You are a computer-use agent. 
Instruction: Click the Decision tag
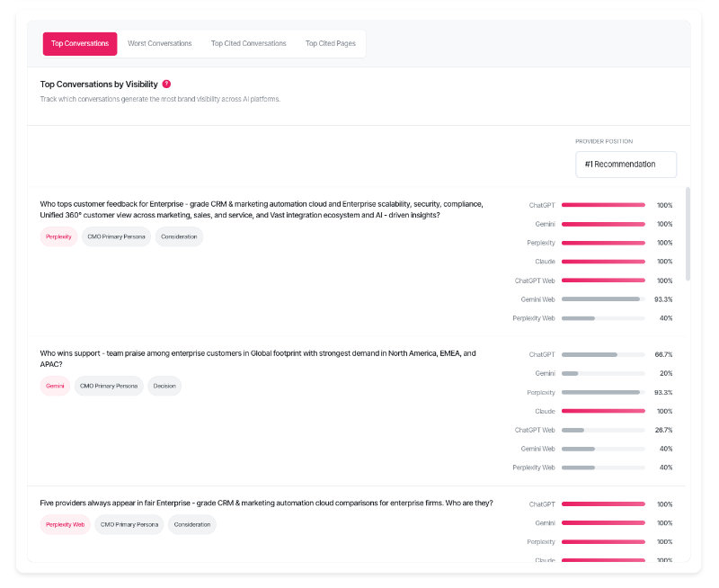[x=164, y=387]
